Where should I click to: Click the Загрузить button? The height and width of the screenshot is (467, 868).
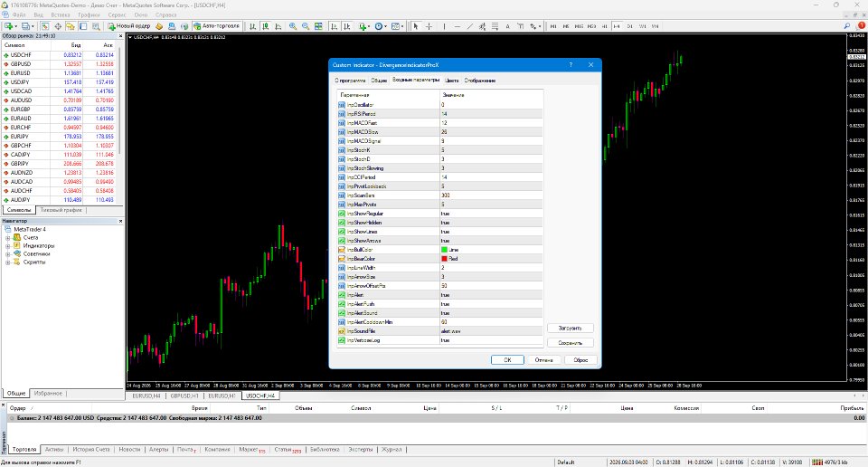[571, 328]
